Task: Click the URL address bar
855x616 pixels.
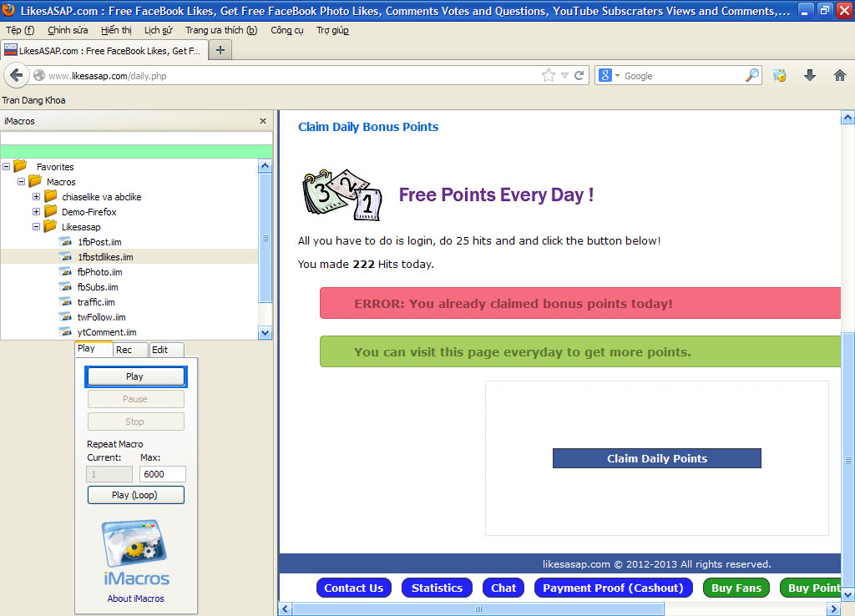Action: coord(295,76)
